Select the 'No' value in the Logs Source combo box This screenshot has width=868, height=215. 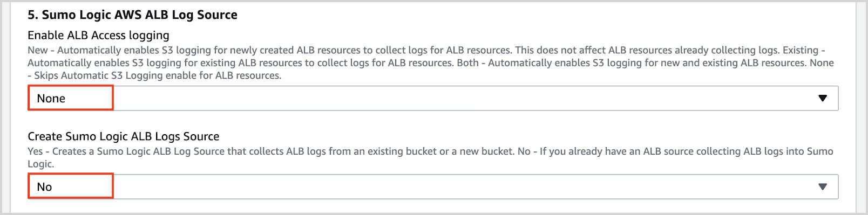point(44,187)
